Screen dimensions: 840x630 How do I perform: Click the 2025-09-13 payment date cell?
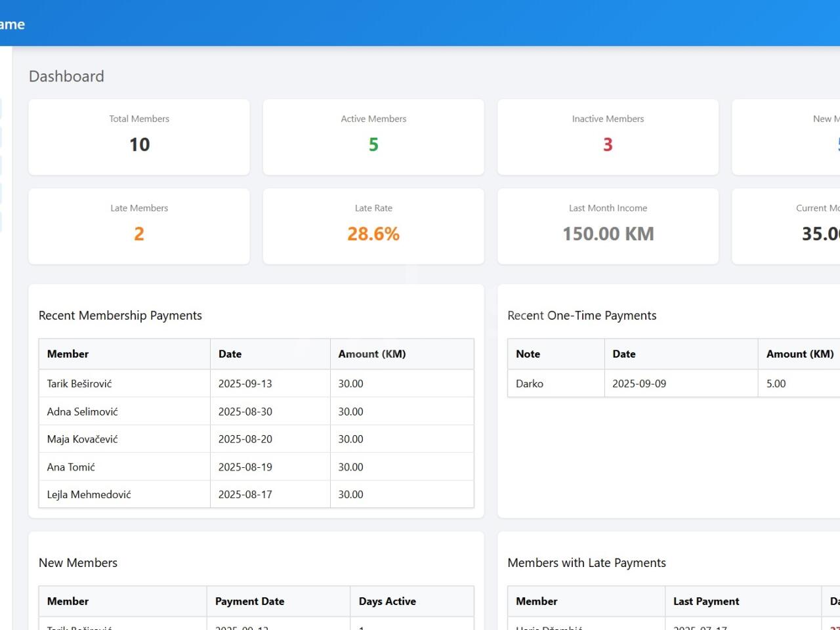coord(245,384)
